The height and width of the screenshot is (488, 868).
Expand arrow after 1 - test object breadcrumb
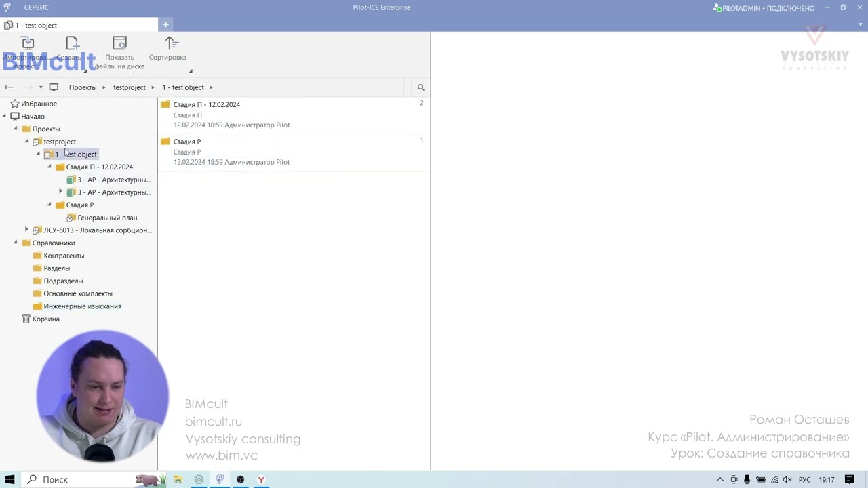coord(211,87)
